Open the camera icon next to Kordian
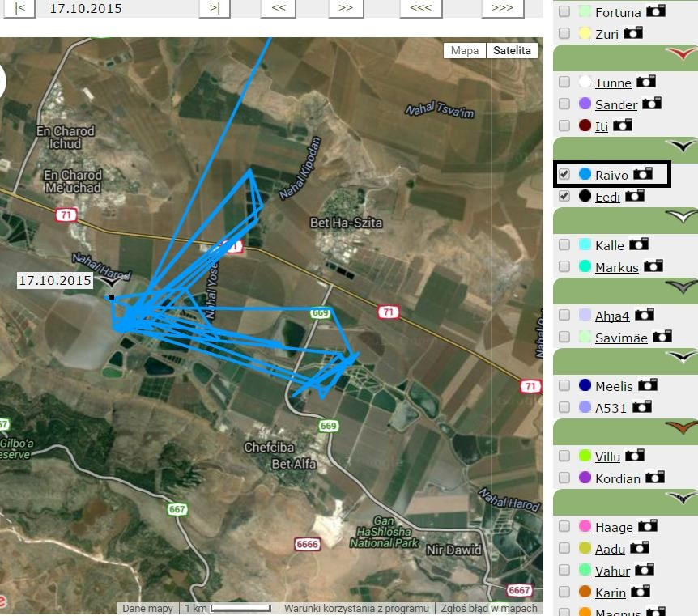 (655, 477)
